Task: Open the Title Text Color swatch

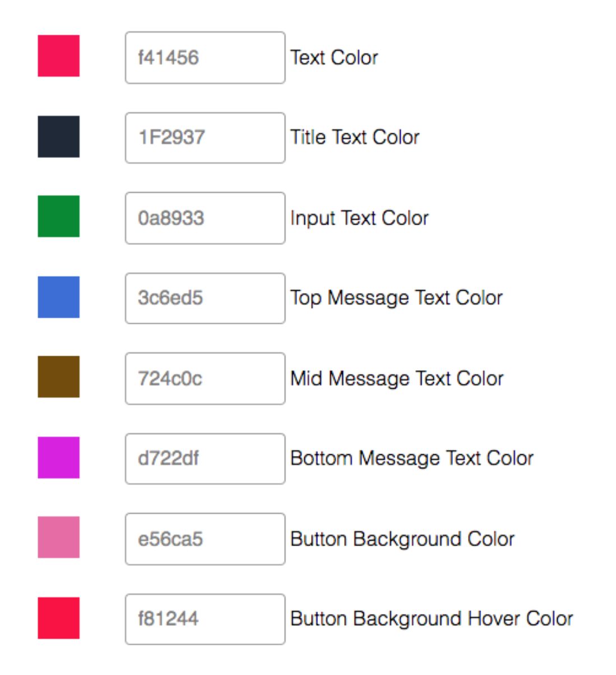Action: pyautogui.click(x=58, y=137)
